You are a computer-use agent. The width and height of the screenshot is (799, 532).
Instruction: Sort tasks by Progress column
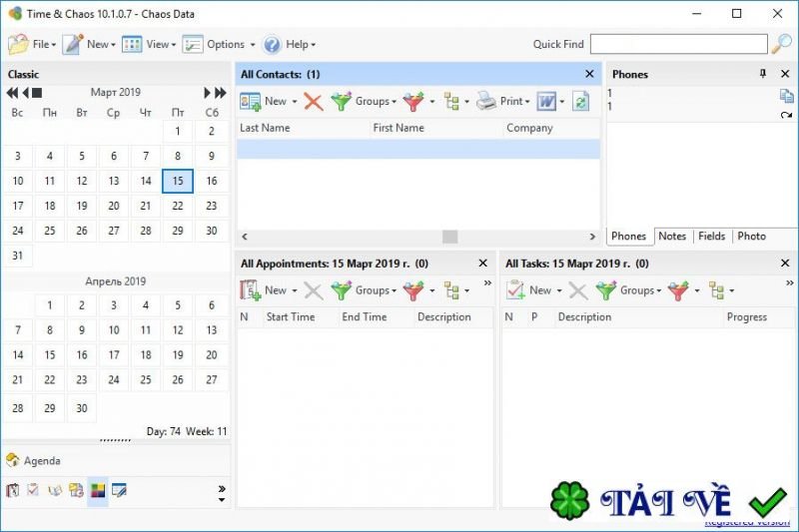point(758,317)
